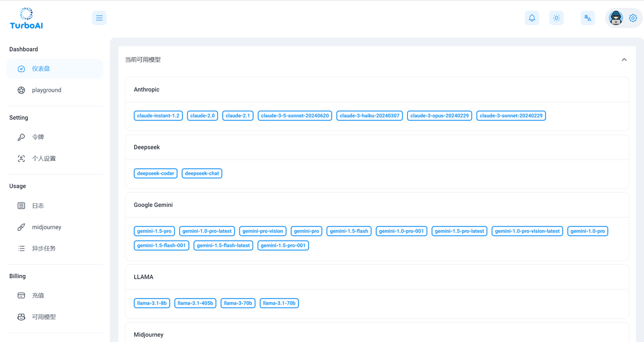Click the LLAMA section heading
Screen dimensions: 644x342
(144, 277)
